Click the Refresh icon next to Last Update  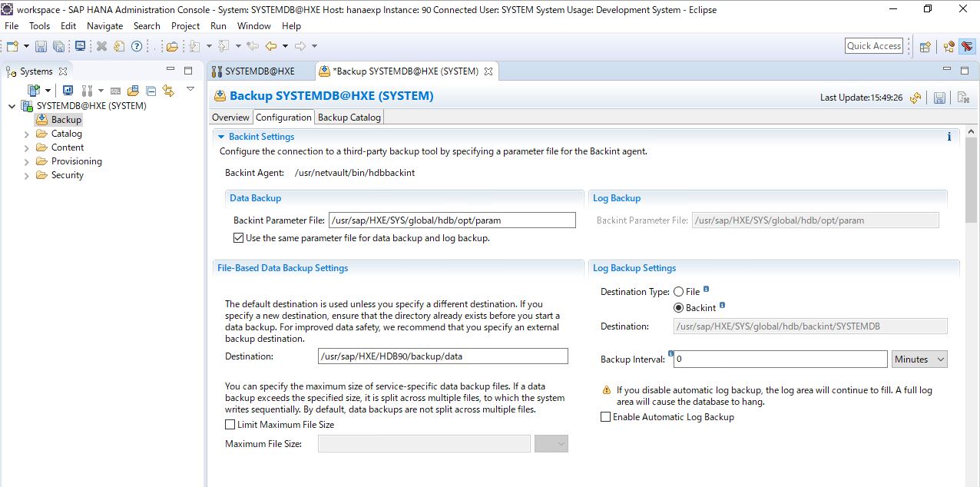[x=915, y=98]
